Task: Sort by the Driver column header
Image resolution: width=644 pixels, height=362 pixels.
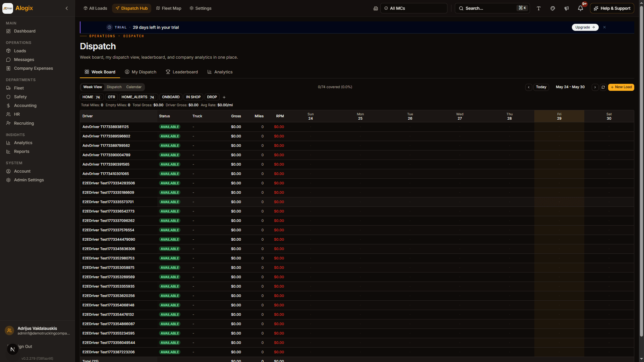Action: point(88,116)
